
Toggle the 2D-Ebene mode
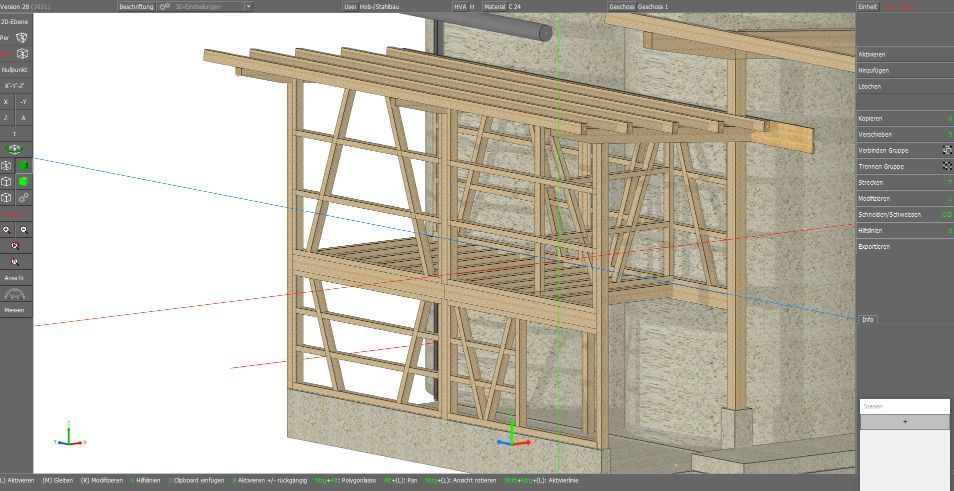[14, 21]
